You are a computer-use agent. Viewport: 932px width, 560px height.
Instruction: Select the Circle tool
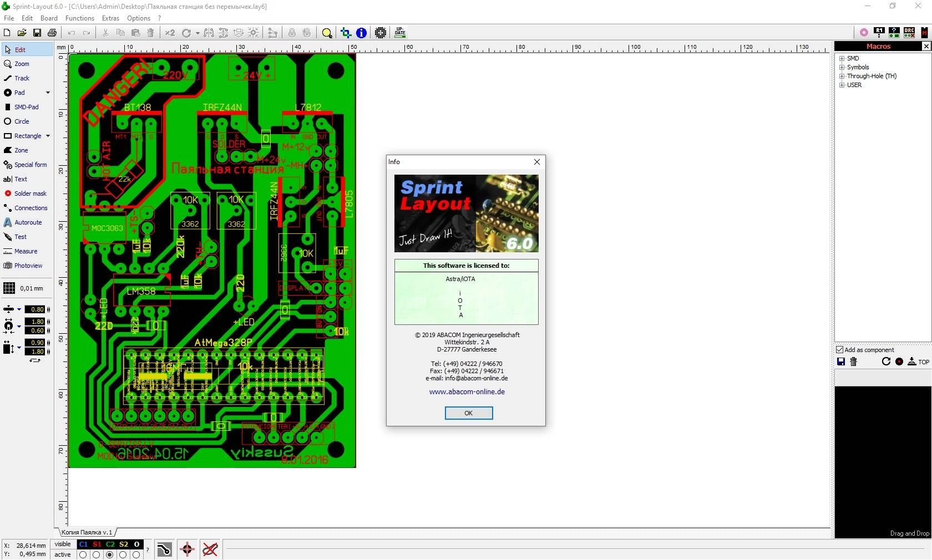27,121
